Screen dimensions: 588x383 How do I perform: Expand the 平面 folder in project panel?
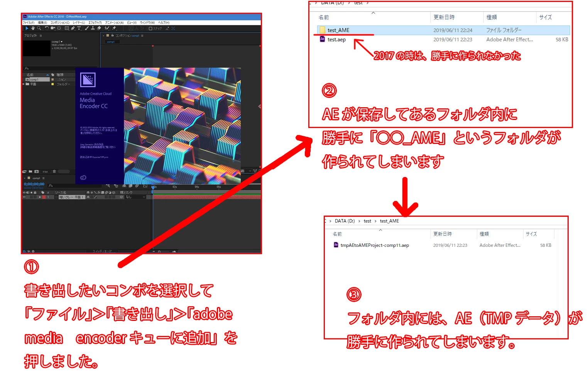(x=24, y=84)
